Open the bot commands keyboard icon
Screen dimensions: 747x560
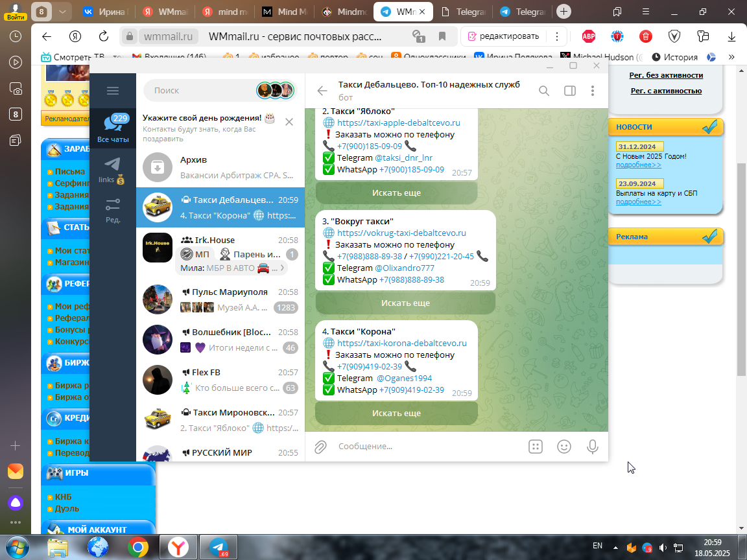coord(536,447)
